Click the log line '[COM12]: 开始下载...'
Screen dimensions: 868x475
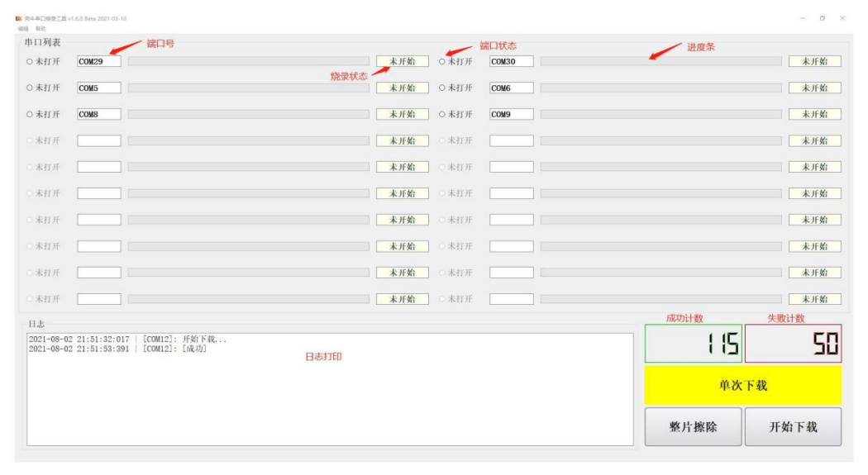(x=128, y=339)
